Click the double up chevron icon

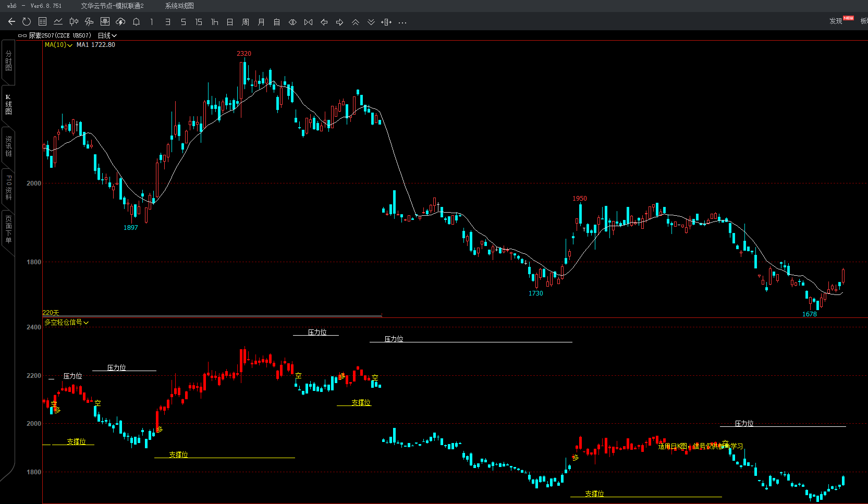(356, 22)
